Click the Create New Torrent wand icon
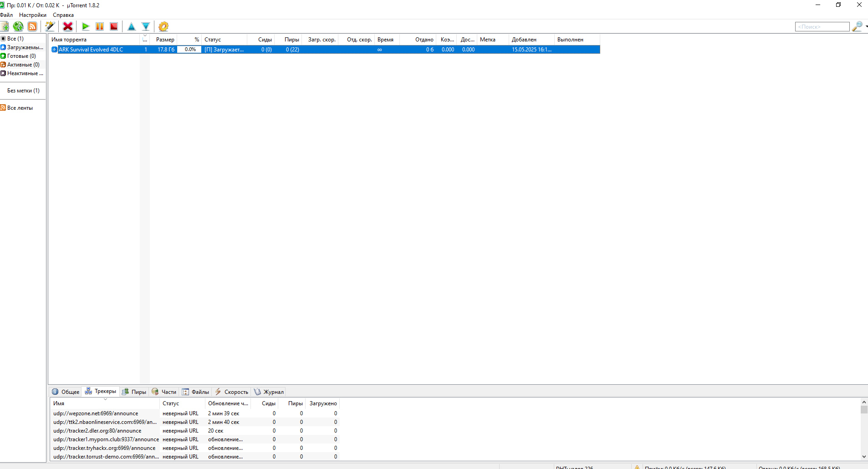 [x=50, y=26]
